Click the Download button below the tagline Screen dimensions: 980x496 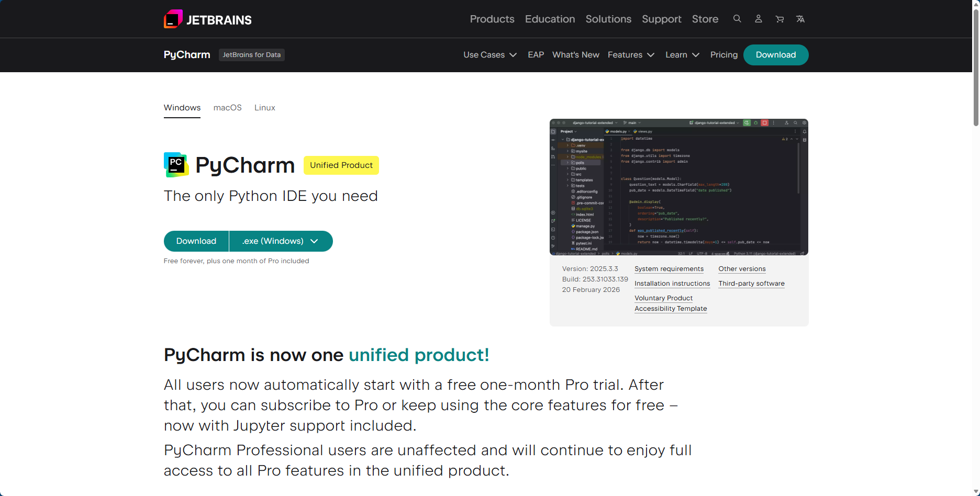click(x=196, y=241)
